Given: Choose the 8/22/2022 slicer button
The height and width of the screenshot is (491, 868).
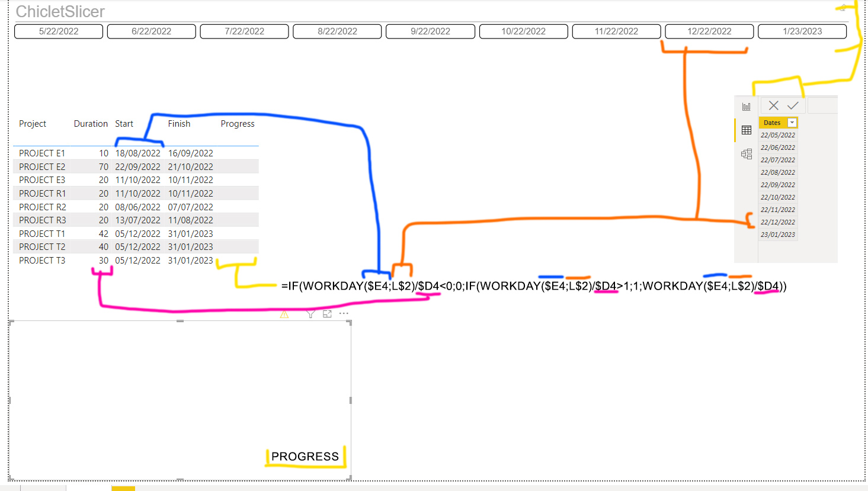Looking at the screenshot, I should (338, 31).
